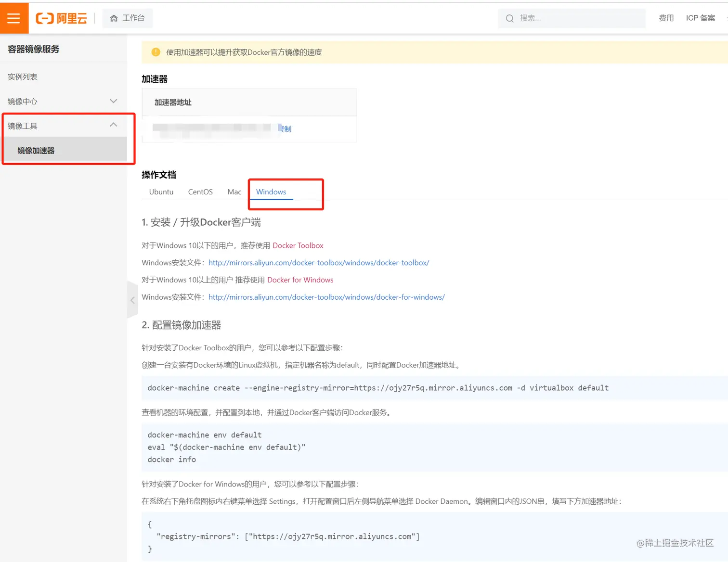Screen dimensions: 728x562
Task: Click the yellow warning info icon
Action: tap(156, 52)
